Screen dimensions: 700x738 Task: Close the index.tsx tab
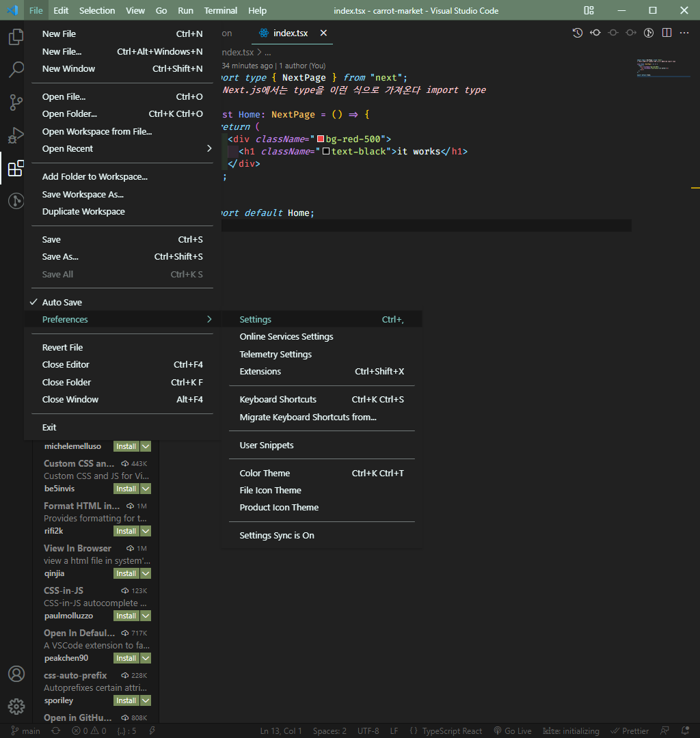[x=323, y=33]
